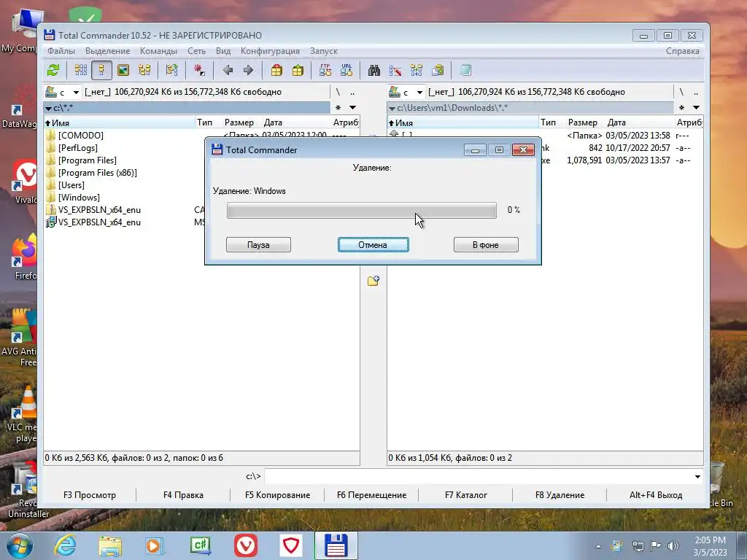Click left panel favorites asterisk button

point(338,108)
